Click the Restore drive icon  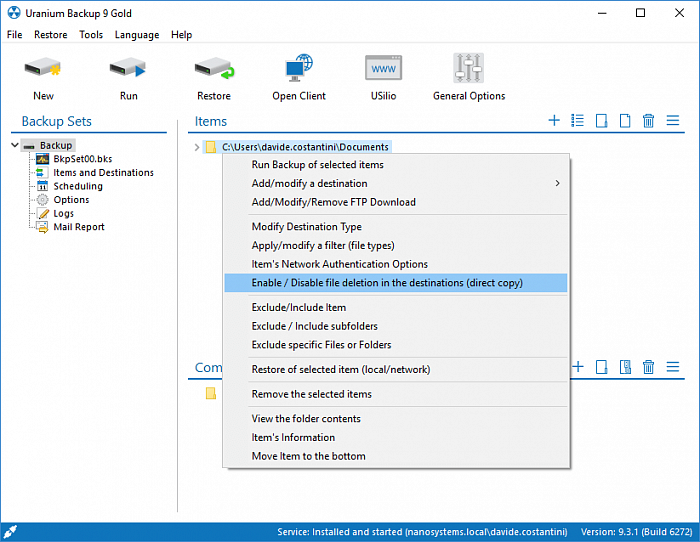214,68
